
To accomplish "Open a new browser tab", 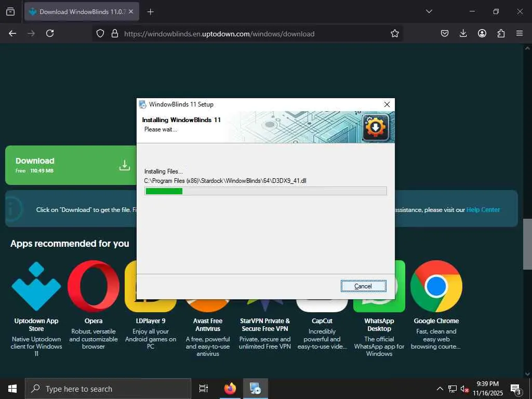I will point(150,12).
